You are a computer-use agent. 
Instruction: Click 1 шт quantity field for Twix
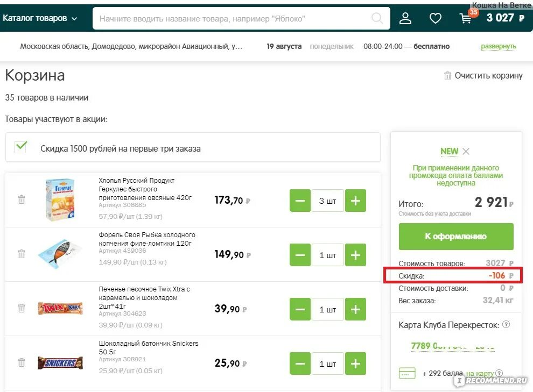(328, 310)
